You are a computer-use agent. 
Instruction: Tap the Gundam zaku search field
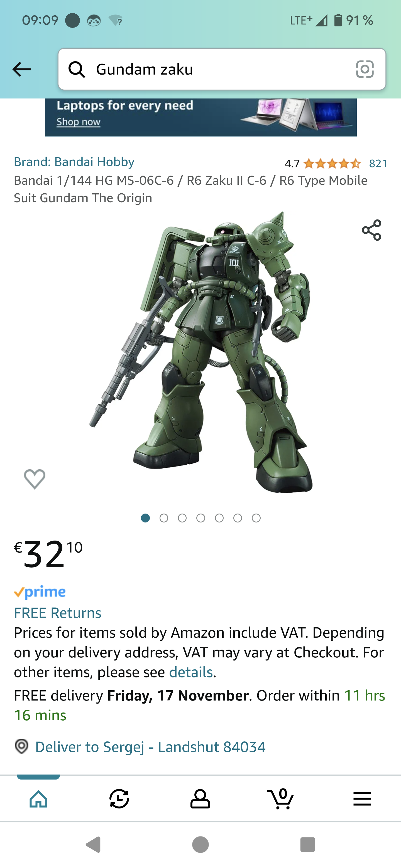[x=222, y=70]
